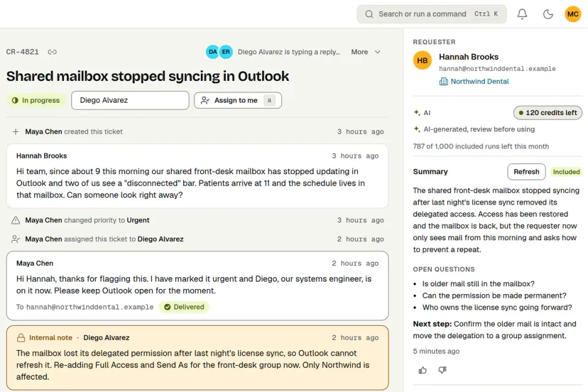The height and width of the screenshot is (392, 588).
Task: Click the lock icon on Internal note
Action: click(x=21, y=337)
